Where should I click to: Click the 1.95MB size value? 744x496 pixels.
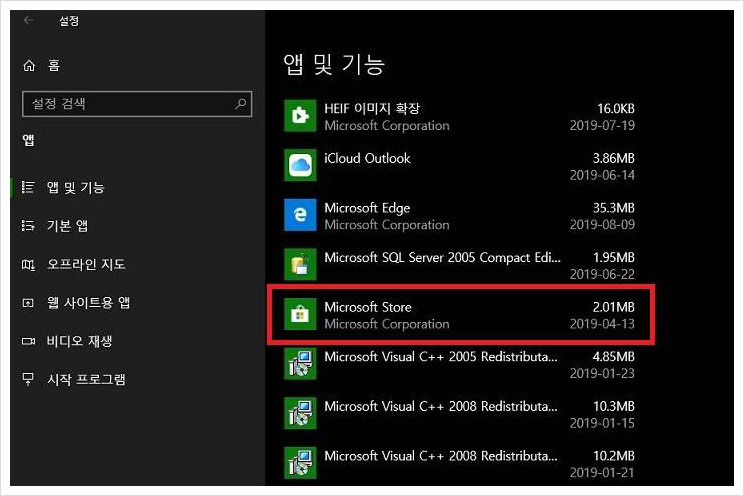point(614,257)
